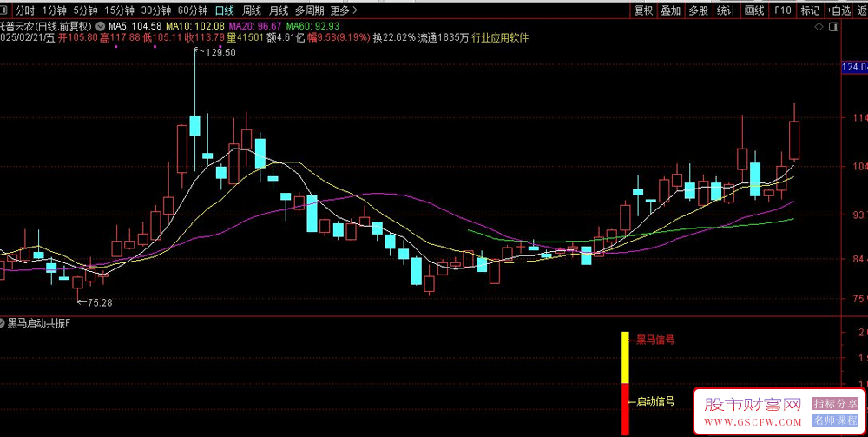
Task: Click the diamond icon at chart top right
Action: (819, 27)
